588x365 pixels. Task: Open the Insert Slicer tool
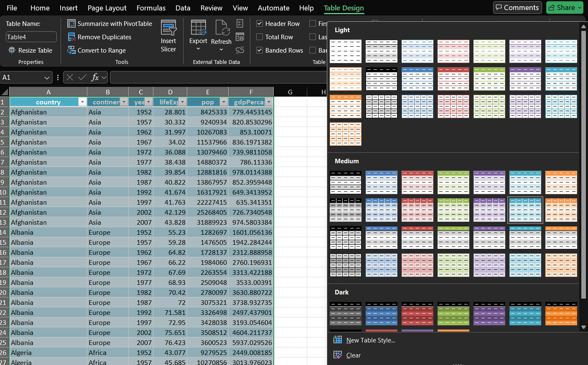[168, 36]
